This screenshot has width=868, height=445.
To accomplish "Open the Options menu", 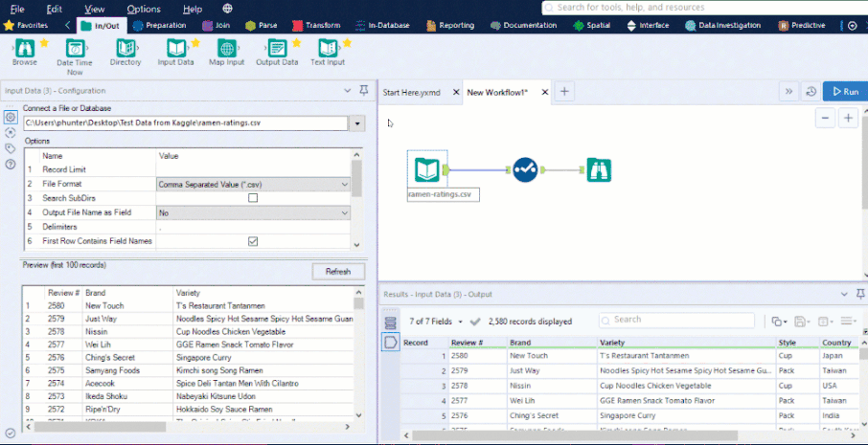I will 144,9.
